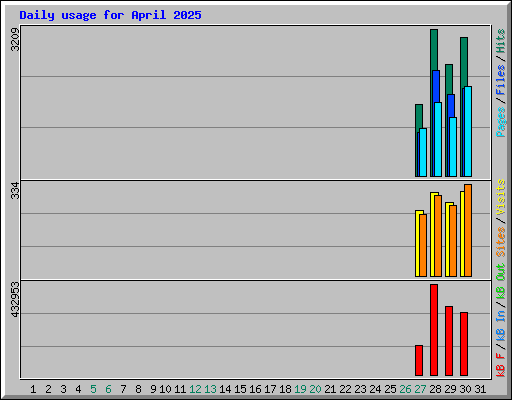Image resolution: width=512 pixels, height=400 pixels.
Task: Click day label 31 on x-axis
Action: [480, 389]
